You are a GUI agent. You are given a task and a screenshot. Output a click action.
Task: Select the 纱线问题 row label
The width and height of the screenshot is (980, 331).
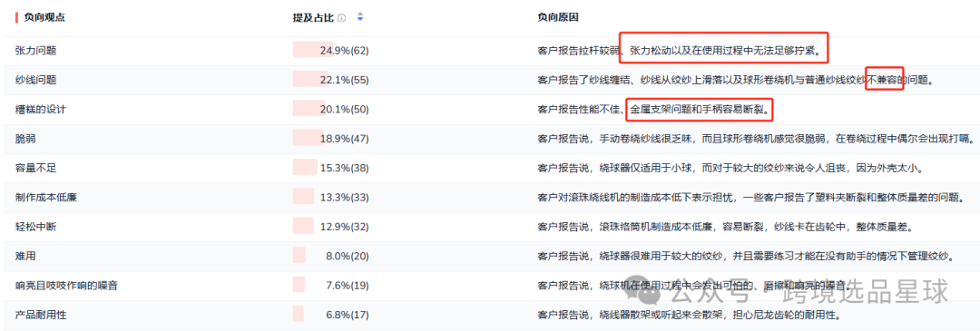(x=35, y=80)
